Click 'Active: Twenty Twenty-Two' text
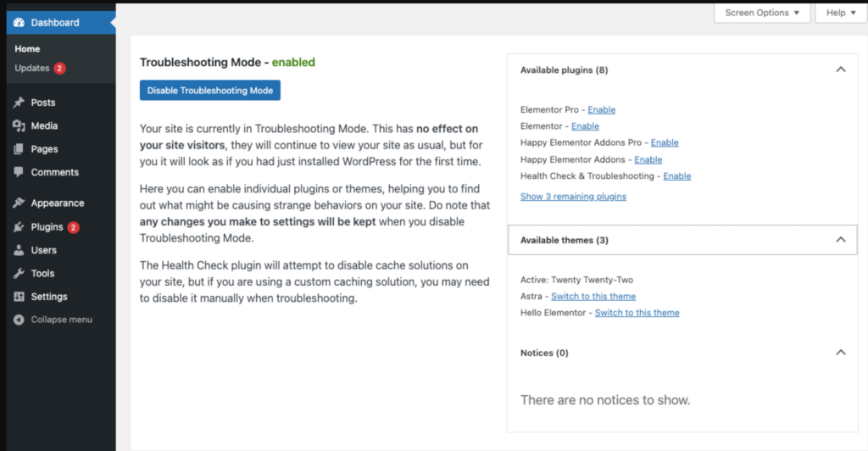868x451 pixels. 576,280
